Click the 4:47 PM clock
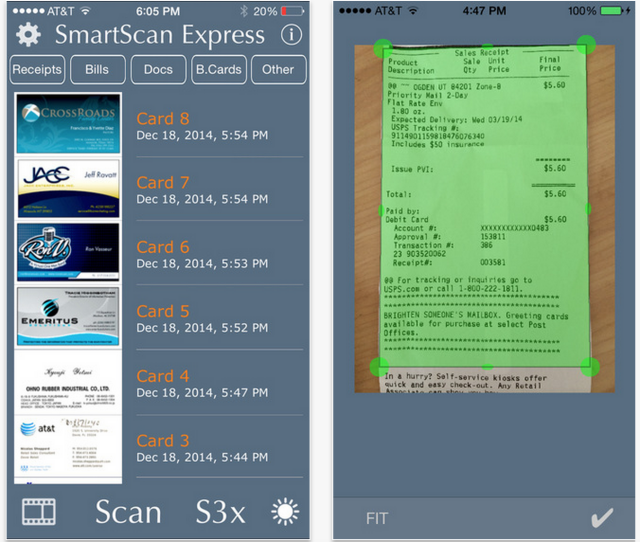The height and width of the screenshot is (542, 640). coord(484,11)
